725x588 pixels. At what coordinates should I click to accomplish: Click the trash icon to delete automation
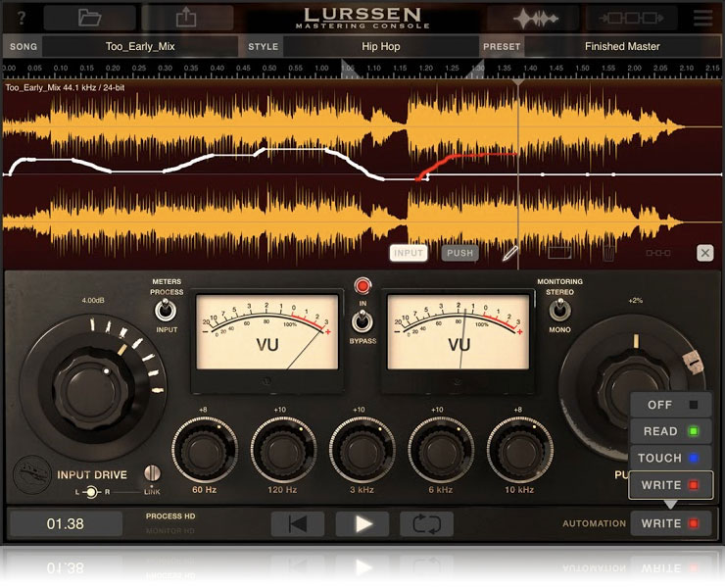607,253
